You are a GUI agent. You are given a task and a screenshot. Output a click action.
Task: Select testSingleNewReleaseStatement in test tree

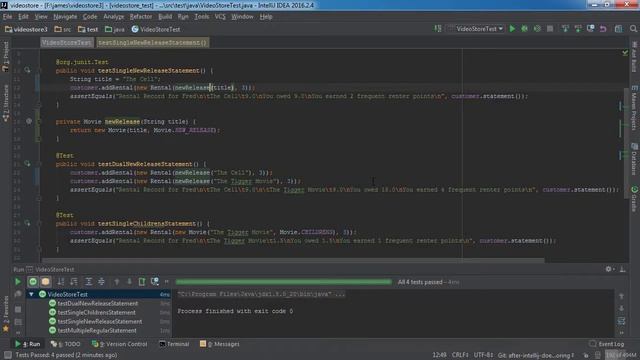pyautogui.click(x=100, y=321)
